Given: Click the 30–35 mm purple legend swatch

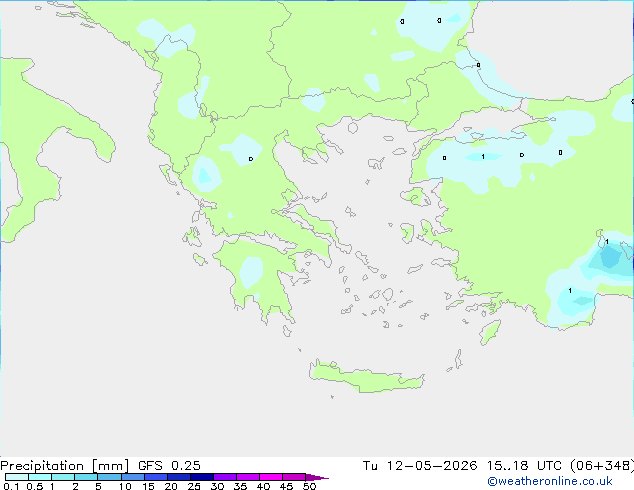Looking at the screenshot, I should (224, 477).
